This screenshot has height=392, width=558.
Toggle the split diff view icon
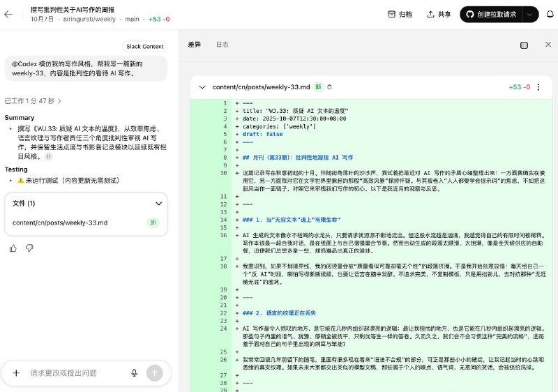coord(524,45)
